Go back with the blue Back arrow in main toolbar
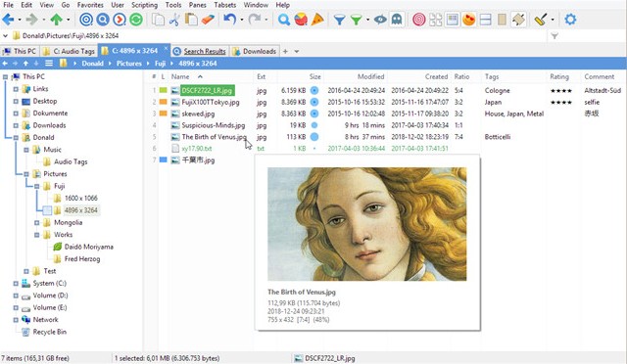This screenshot has width=627, height=364. (x=8, y=20)
